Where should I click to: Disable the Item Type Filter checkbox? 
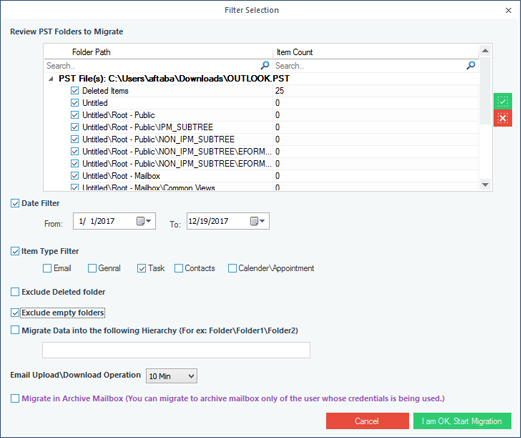[15, 251]
